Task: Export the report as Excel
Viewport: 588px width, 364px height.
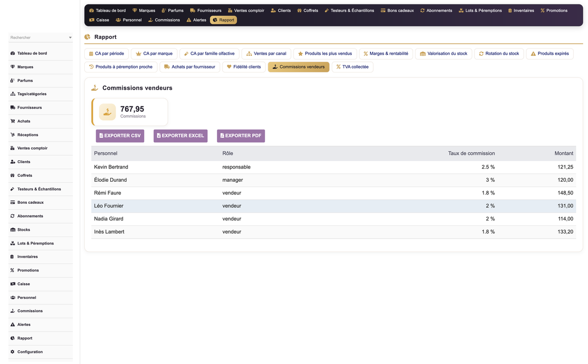Action: coord(180,136)
